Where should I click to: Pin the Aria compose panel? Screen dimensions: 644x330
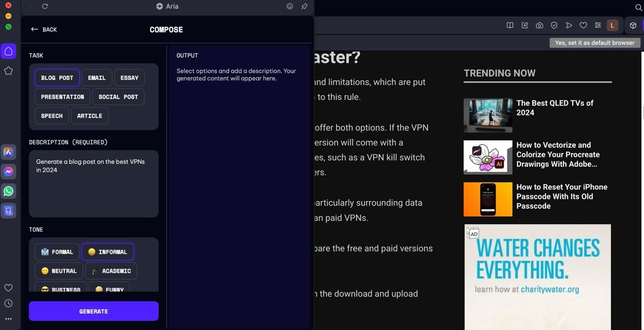click(304, 6)
